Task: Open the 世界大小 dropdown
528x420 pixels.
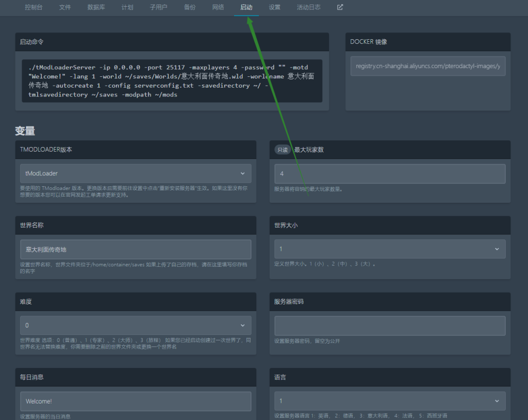Action: pyautogui.click(x=390, y=249)
